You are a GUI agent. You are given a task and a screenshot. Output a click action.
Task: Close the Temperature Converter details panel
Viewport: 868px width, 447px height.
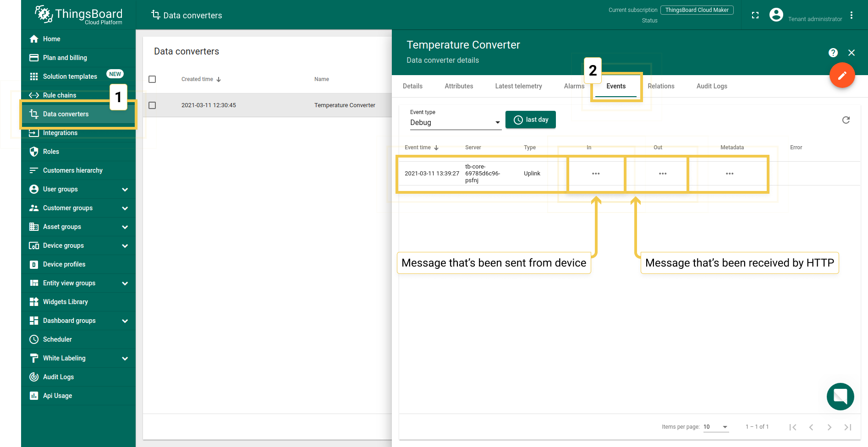852,53
